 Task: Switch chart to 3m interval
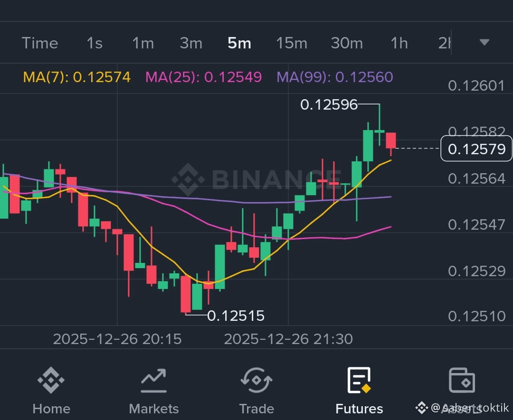(191, 43)
